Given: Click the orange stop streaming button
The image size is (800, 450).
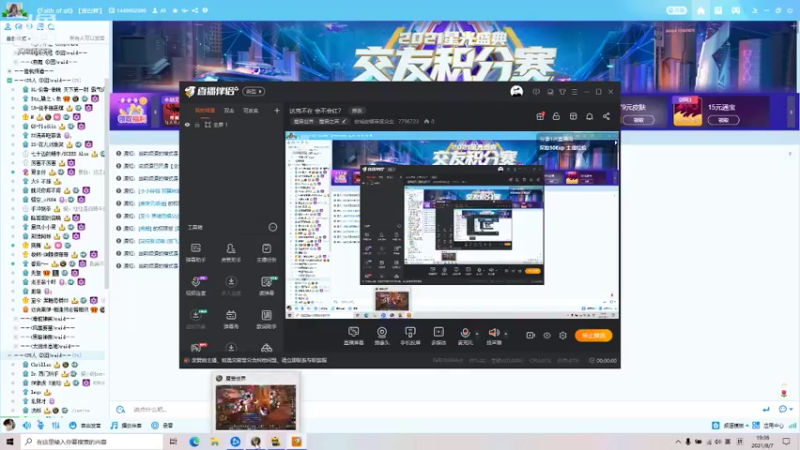Looking at the screenshot, I should coord(593,336).
